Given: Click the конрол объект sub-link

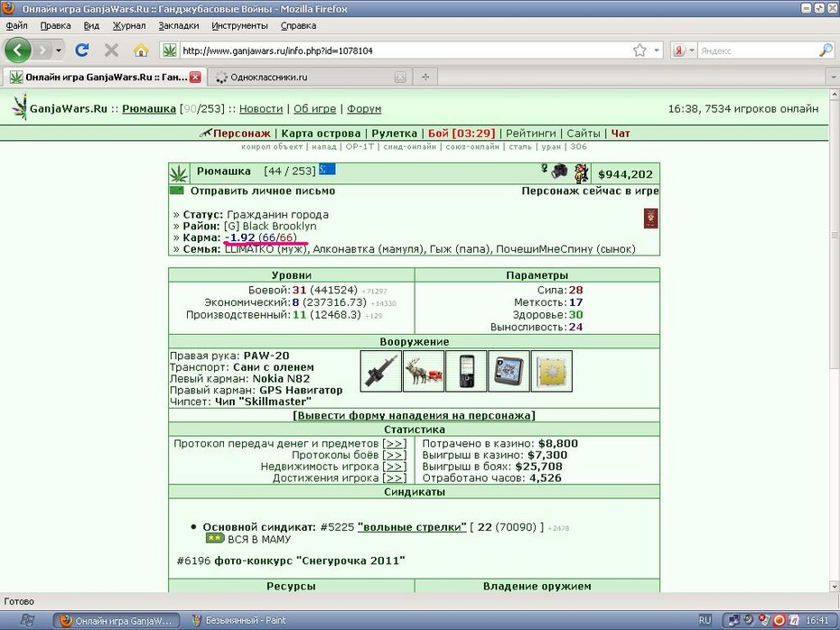Looking at the screenshot, I should click(272, 146).
